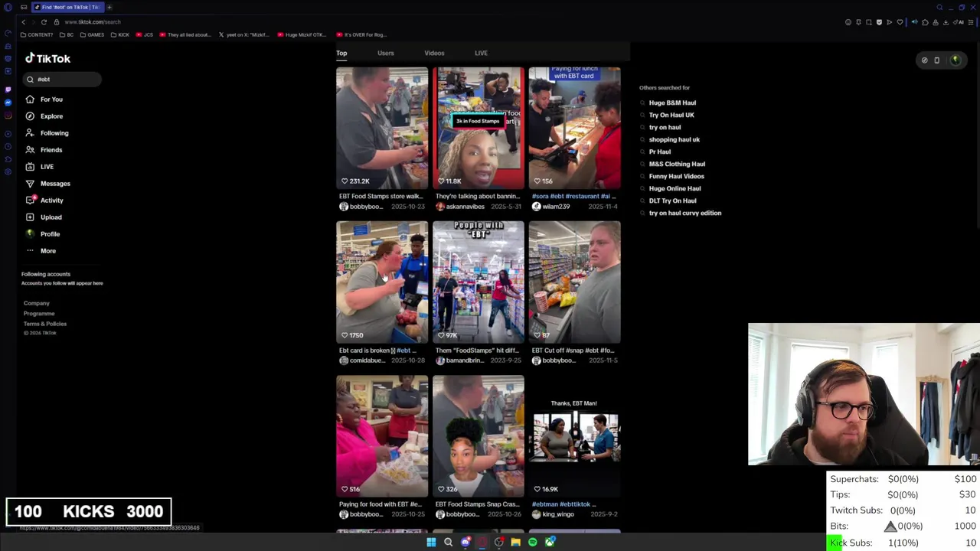Screen dimensions: 980x551
Task: Open Messages in the TikTok sidebar
Action: tap(47, 184)
